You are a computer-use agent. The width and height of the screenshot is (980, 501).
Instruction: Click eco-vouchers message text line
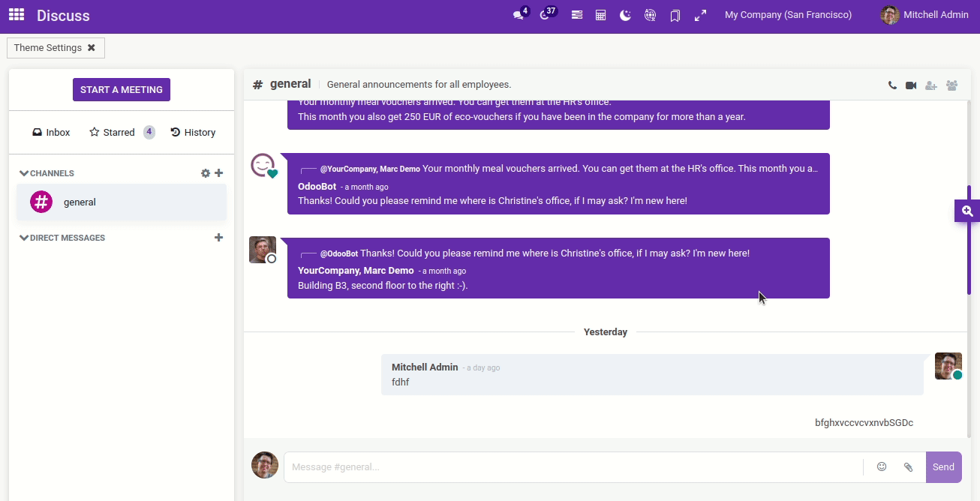pyautogui.click(x=522, y=117)
